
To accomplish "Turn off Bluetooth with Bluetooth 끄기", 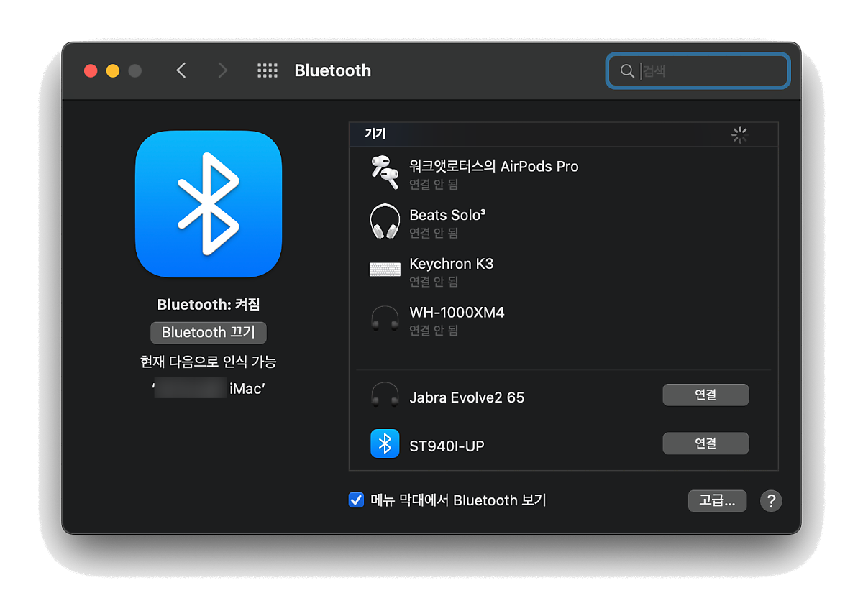I will click(209, 333).
